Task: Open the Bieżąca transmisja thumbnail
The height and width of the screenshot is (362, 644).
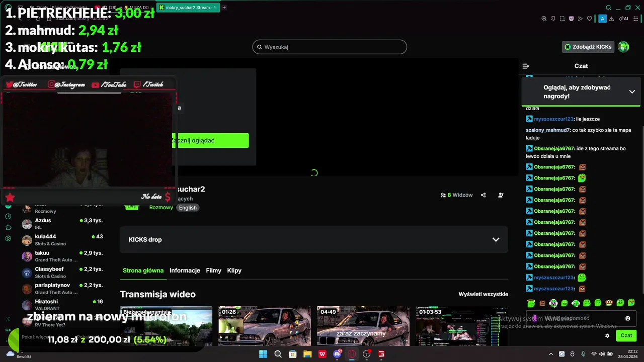Action: pyautogui.click(x=166, y=326)
